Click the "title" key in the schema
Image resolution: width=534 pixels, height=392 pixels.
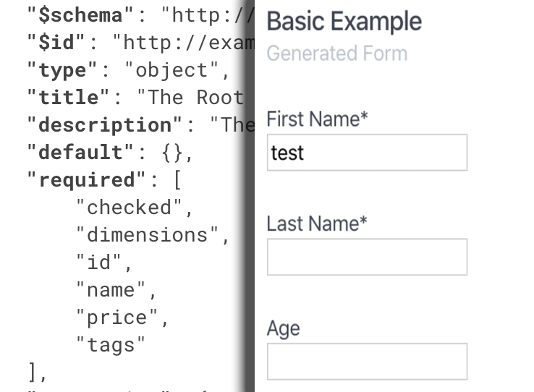click(68, 98)
